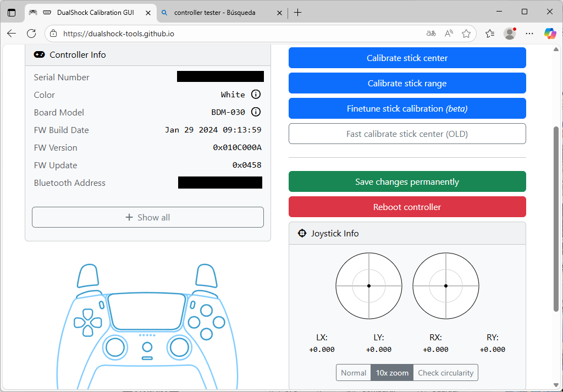
Task: Click Finetune stick calibration (beta) button
Action: coord(407,108)
